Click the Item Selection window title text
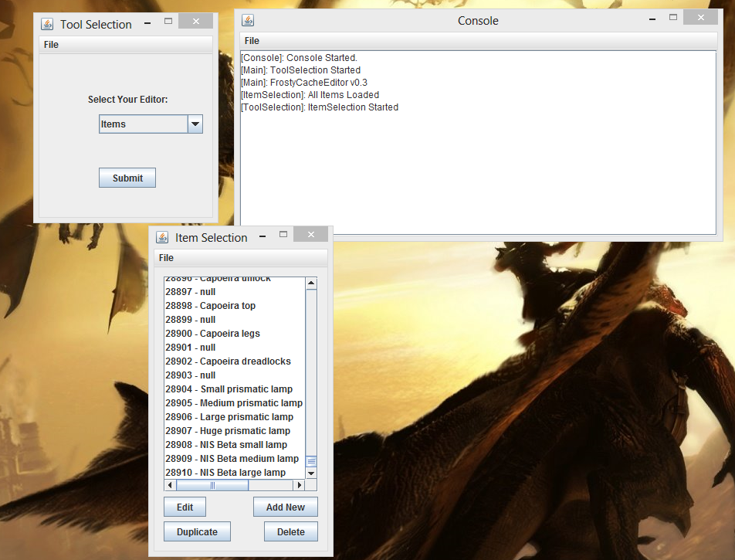735x560 pixels. click(212, 238)
